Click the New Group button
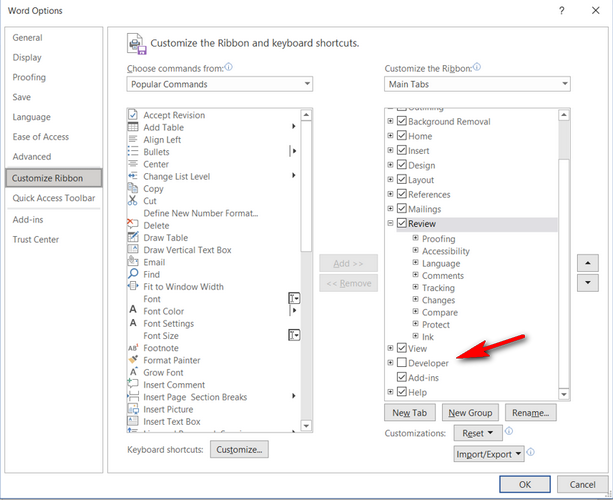Screen dimensions: 613x500 click(470, 413)
